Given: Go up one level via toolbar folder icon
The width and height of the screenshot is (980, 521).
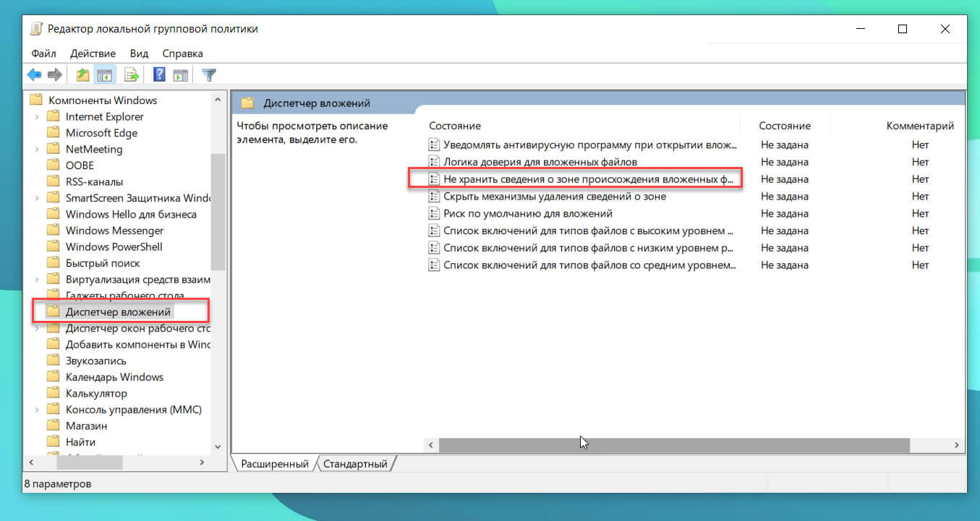Looking at the screenshot, I should (x=83, y=74).
